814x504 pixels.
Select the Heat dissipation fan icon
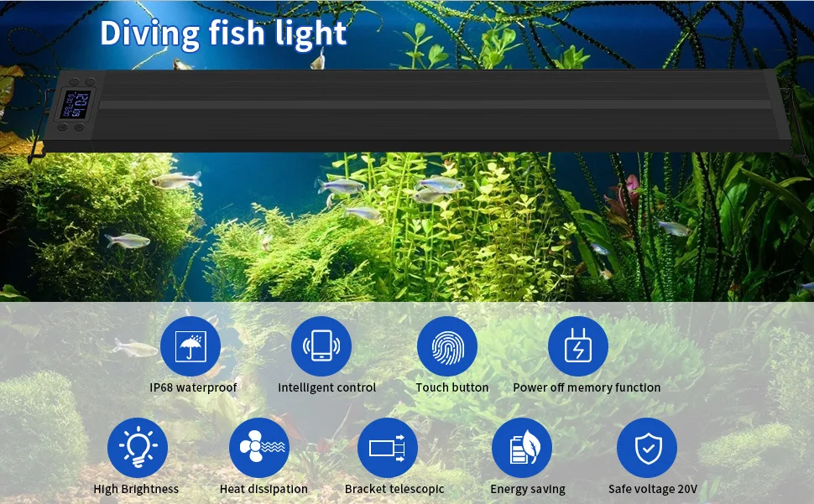259,448
